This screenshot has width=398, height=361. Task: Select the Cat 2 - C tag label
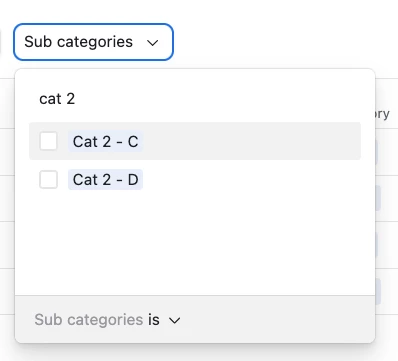(x=105, y=142)
